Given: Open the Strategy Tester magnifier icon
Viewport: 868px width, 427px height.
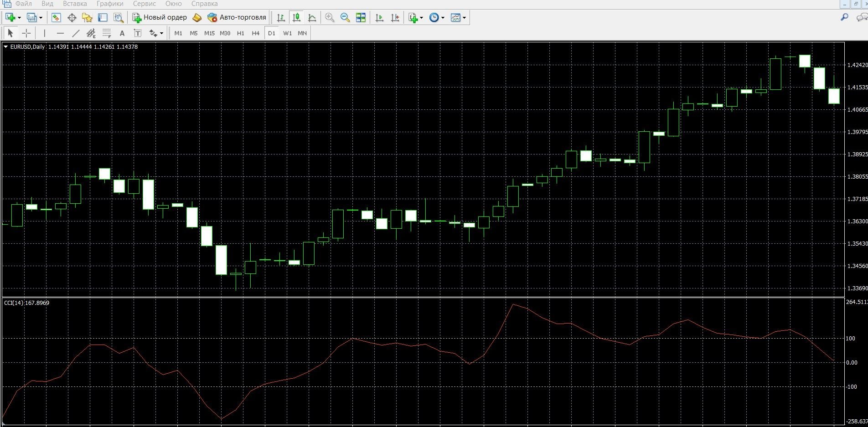Looking at the screenshot, I should pyautogui.click(x=119, y=18).
